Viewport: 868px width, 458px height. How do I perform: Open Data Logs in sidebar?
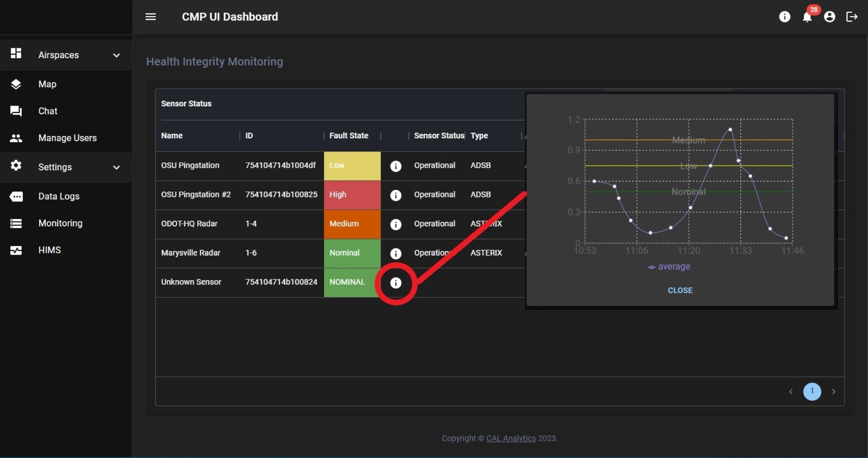point(59,196)
